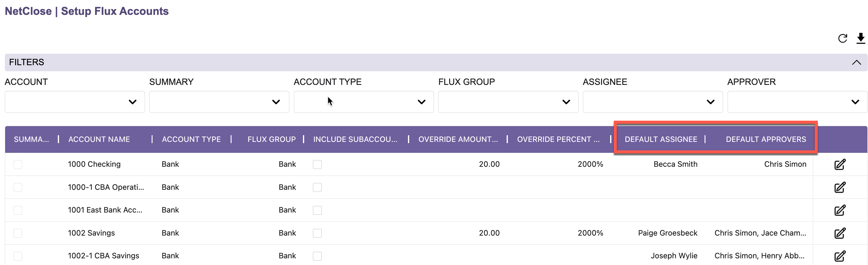Click edit icon for 1002 Savings

point(839,233)
